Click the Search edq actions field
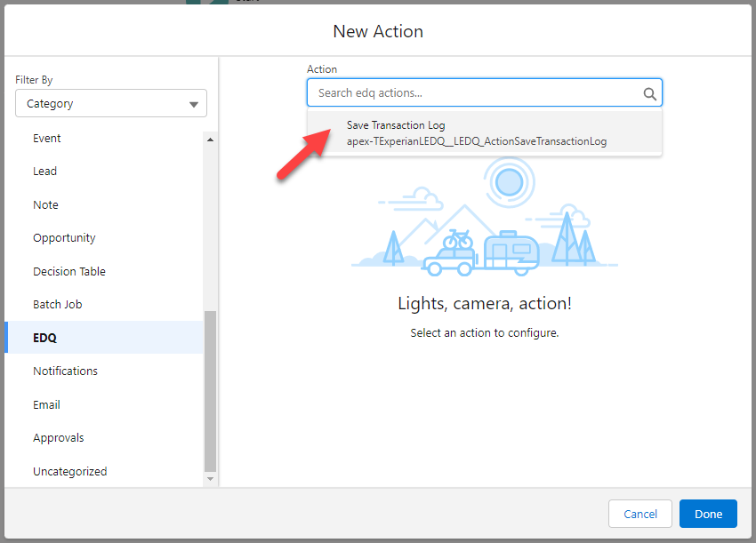Image resolution: width=756 pixels, height=543 pixels. click(x=485, y=92)
